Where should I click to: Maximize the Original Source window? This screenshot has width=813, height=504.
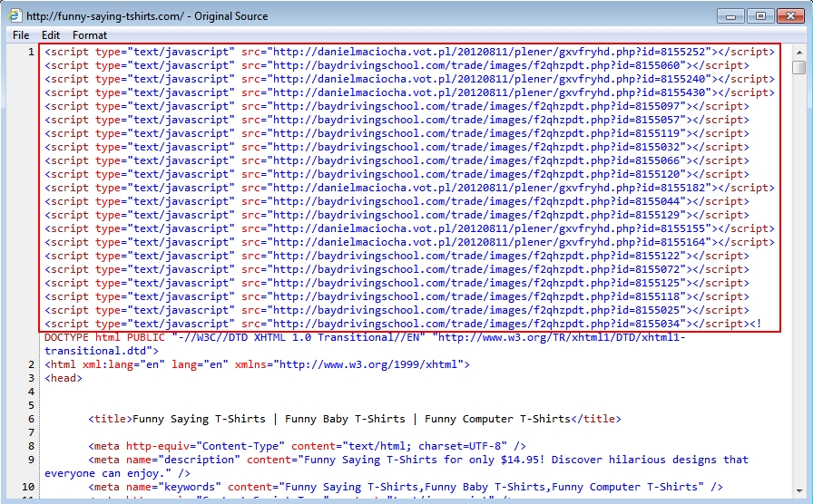point(760,15)
